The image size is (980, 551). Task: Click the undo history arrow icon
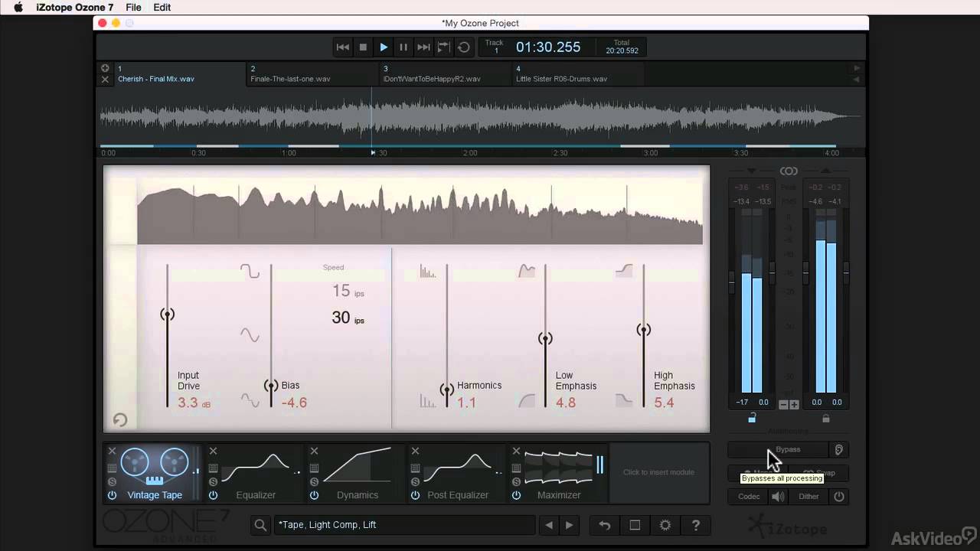click(604, 525)
